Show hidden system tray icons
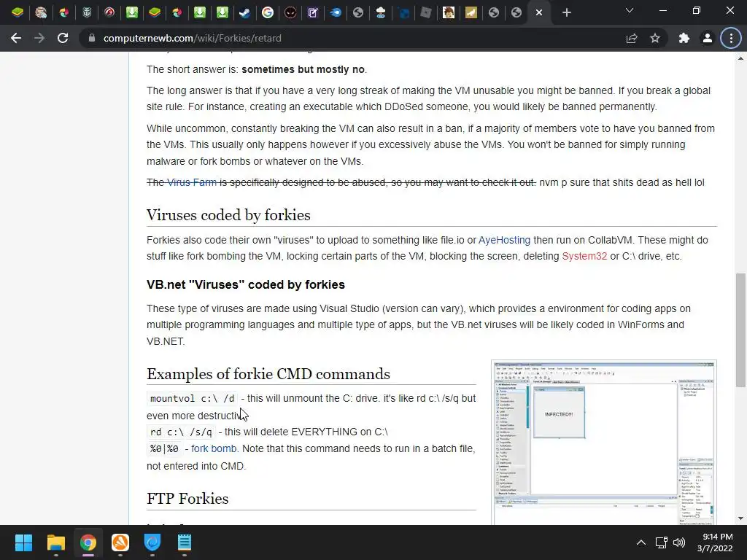The width and height of the screenshot is (747, 560). tap(641, 542)
